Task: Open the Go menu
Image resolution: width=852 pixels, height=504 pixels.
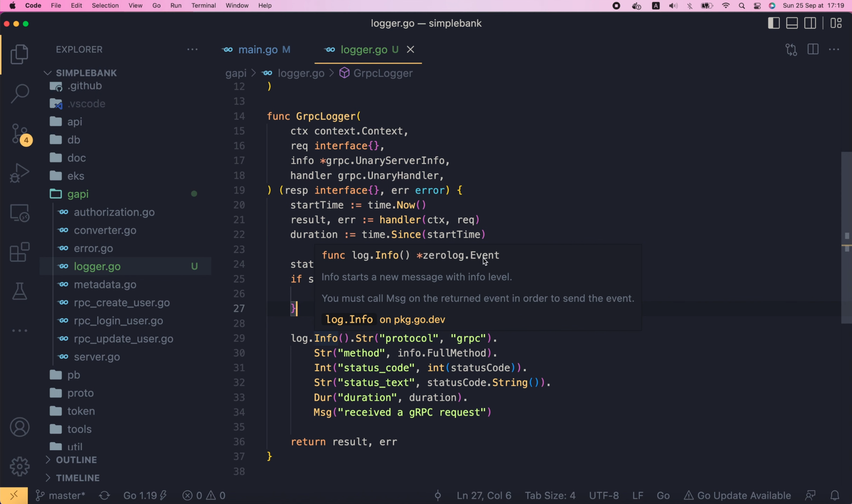Action: (x=157, y=6)
